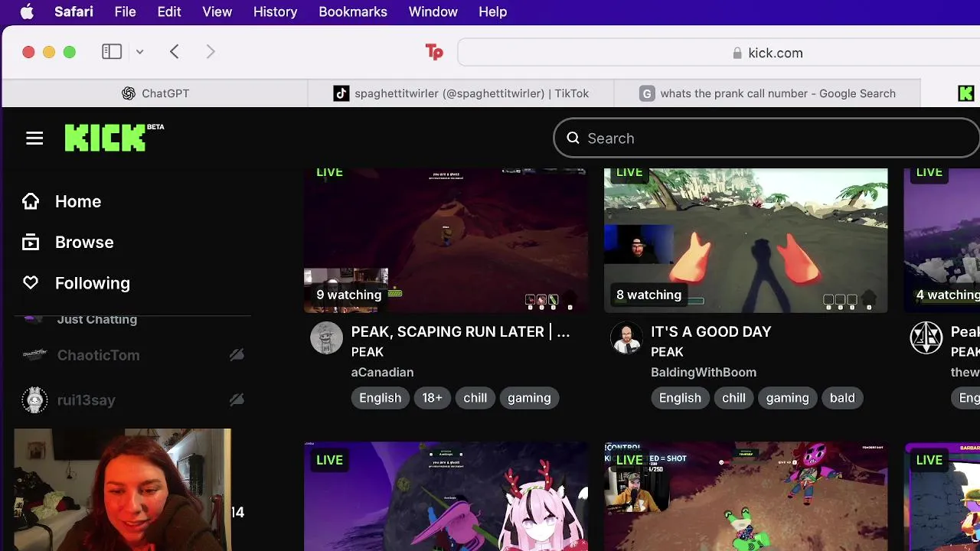Open the Kick hamburger menu

coord(34,139)
